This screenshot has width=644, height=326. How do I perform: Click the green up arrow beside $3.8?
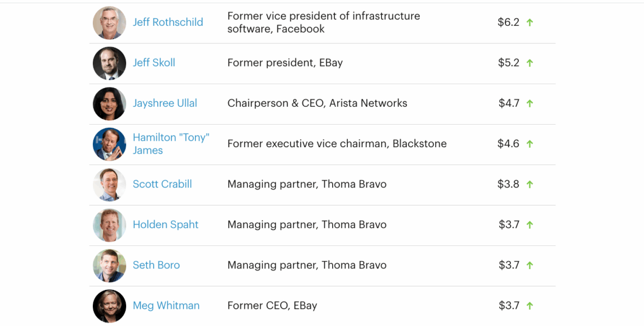coord(530,184)
